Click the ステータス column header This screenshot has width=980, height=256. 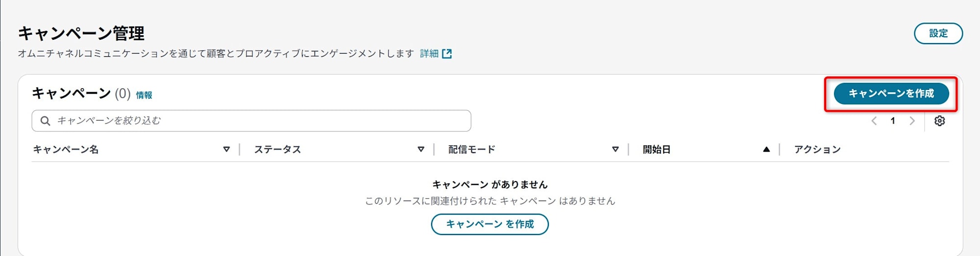tap(277, 149)
